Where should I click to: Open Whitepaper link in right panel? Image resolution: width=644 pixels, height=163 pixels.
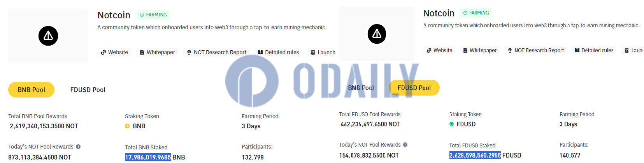tap(480, 50)
